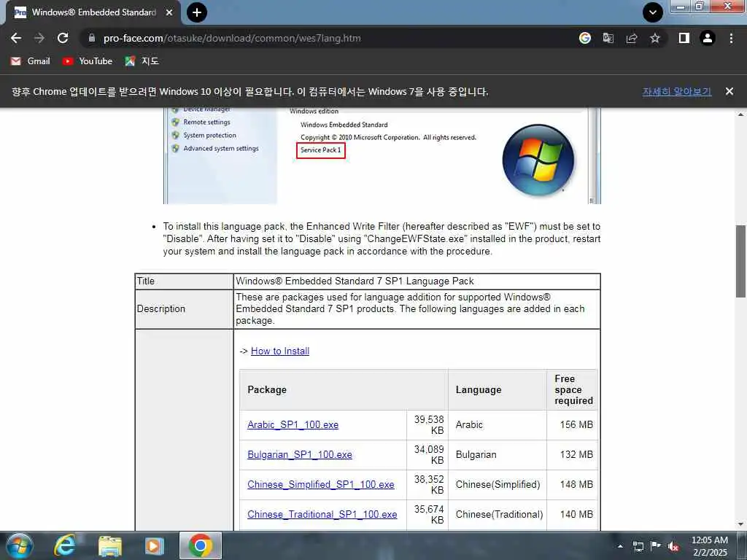Toggle the Chrome side panel
The image size is (747, 560).
[x=684, y=38]
